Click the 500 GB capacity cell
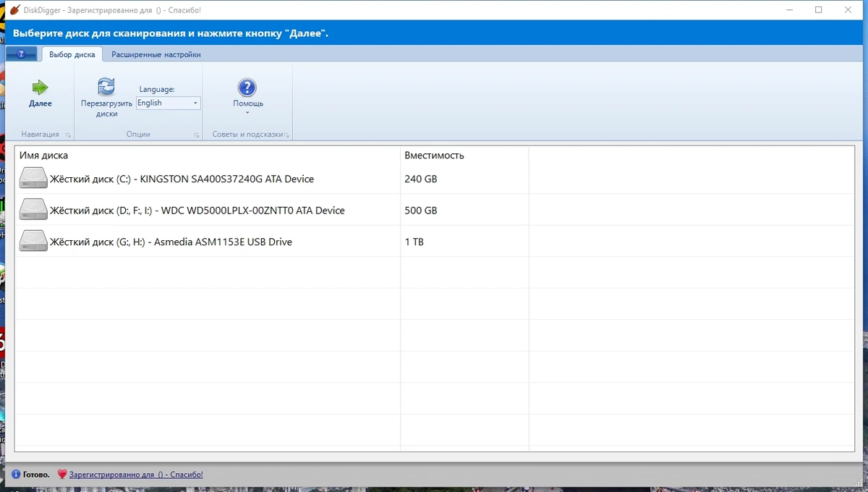Screen dimensions: 868x492 click(x=421, y=211)
